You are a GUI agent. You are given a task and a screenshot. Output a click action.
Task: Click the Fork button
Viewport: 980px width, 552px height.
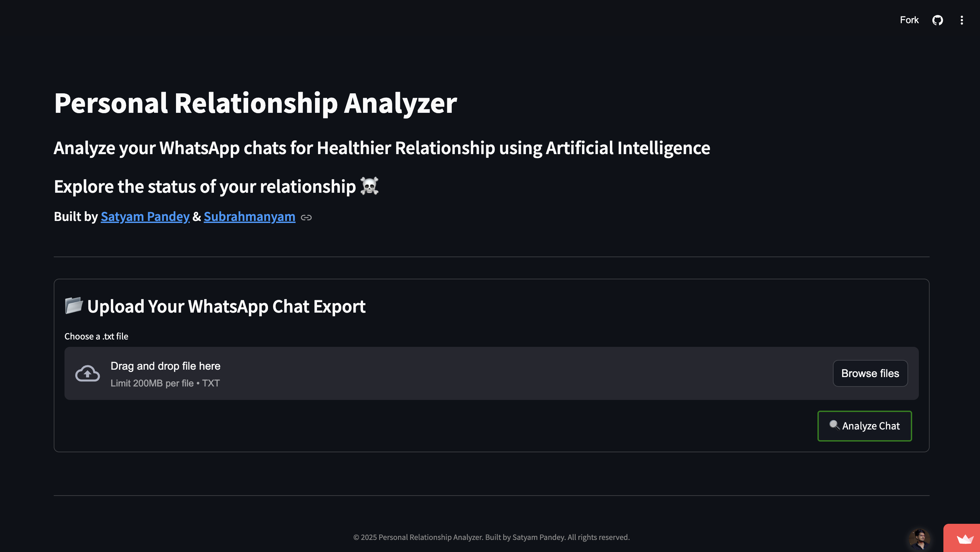point(909,20)
